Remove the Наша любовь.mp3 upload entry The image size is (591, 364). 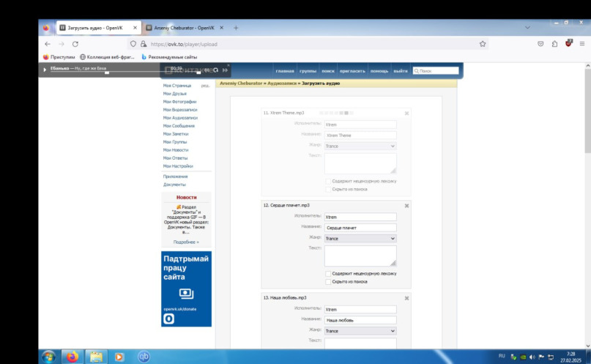406,298
